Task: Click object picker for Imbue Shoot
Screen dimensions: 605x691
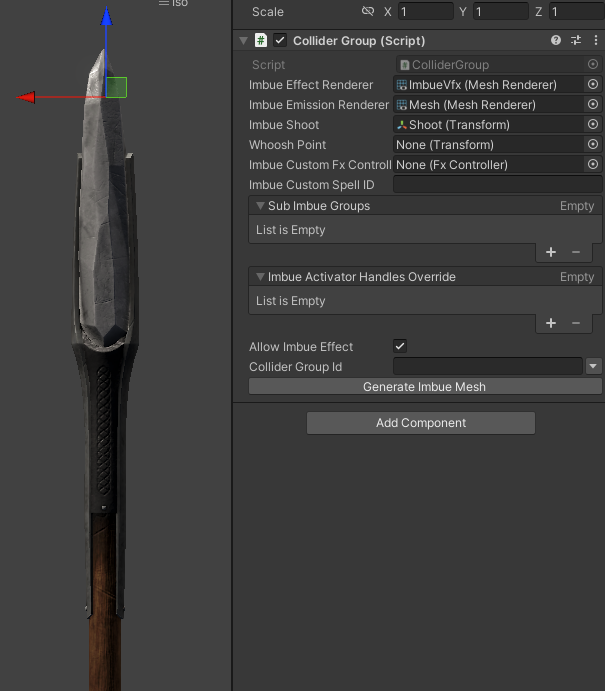Action: coord(593,124)
